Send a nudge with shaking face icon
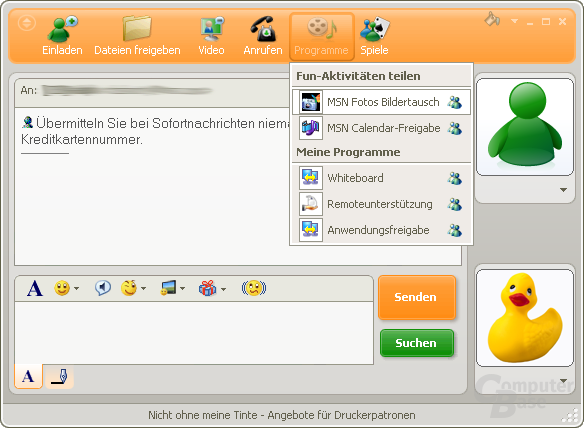Screen dimensions: 584x428 pyautogui.click(x=254, y=288)
